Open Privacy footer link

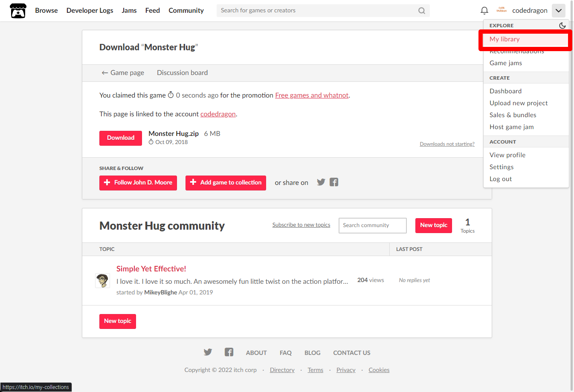coord(346,370)
